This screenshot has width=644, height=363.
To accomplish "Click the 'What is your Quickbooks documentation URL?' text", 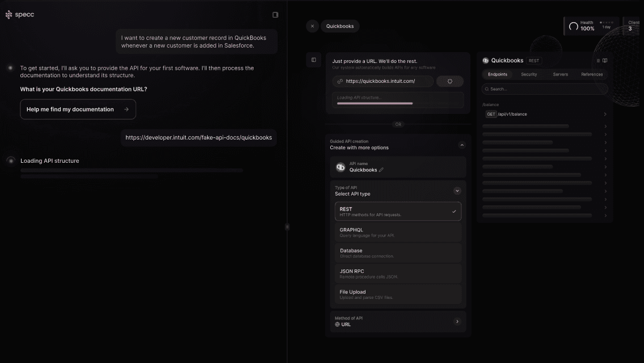I will tap(84, 89).
